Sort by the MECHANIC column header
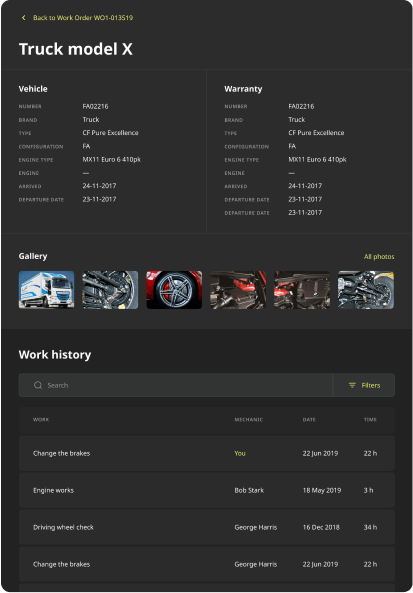 pyautogui.click(x=248, y=419)
